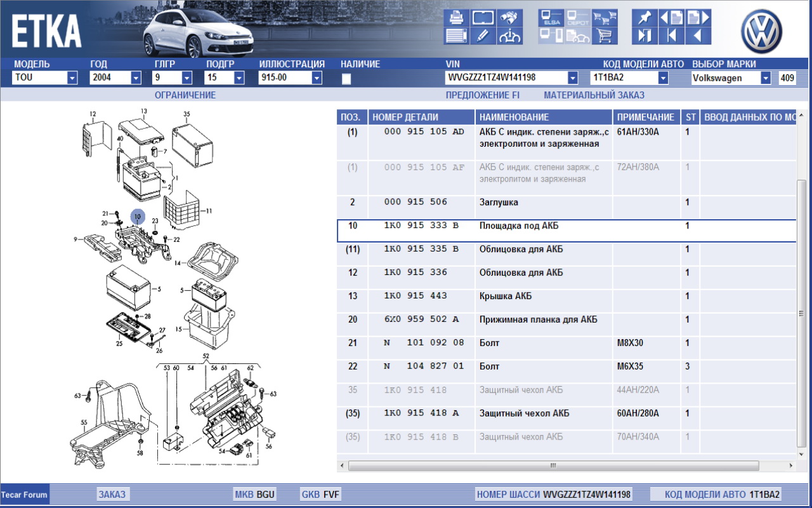The width and height of the screenshot is (812, 508).
Task: Click the document and car icon
Action: [577, 36]
